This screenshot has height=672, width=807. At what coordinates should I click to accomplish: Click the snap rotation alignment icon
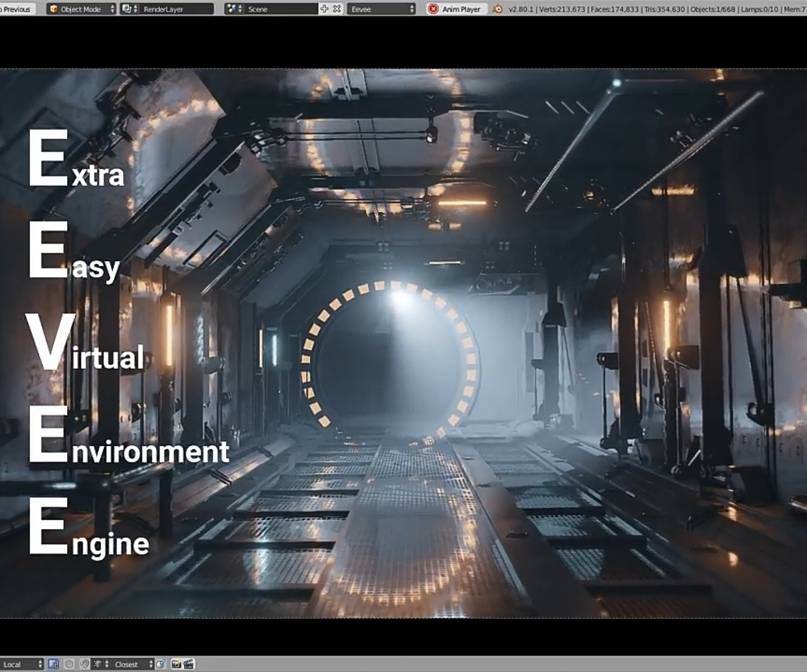[161, 664]
